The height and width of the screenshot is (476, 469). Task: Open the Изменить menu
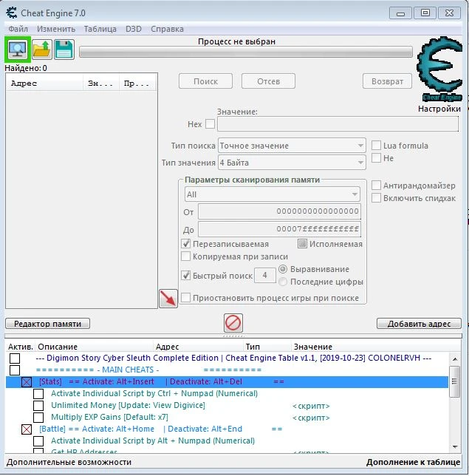[x=56, y=29]
